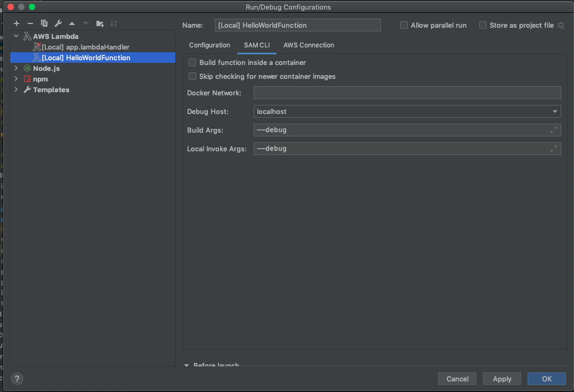Select [Local] HelloWorldFunction configuration
574x392 pixels.
point(93,58)
